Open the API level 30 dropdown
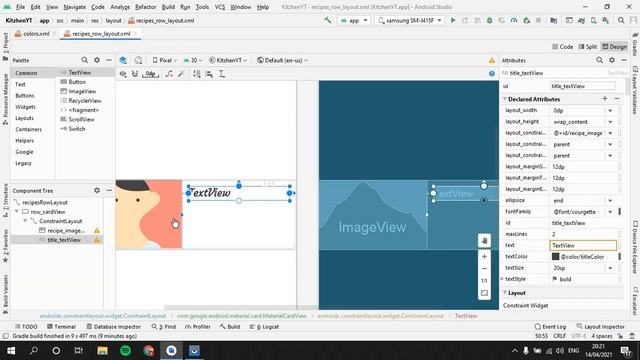Image resolution: width=640 pixels, height=360 pixels. (192, 60)
